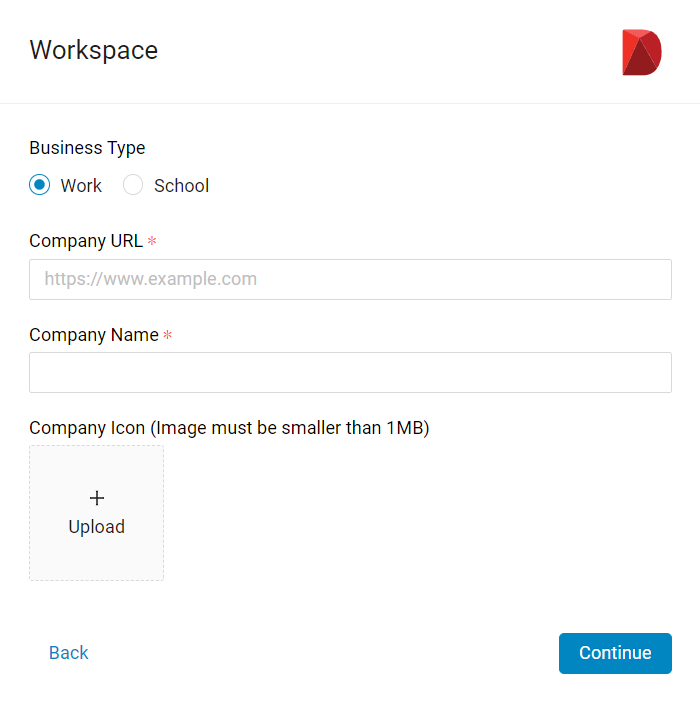This screenshot has height=702, width=700.
Task: Click the blue Continue button
Action: tap(615, 653)
